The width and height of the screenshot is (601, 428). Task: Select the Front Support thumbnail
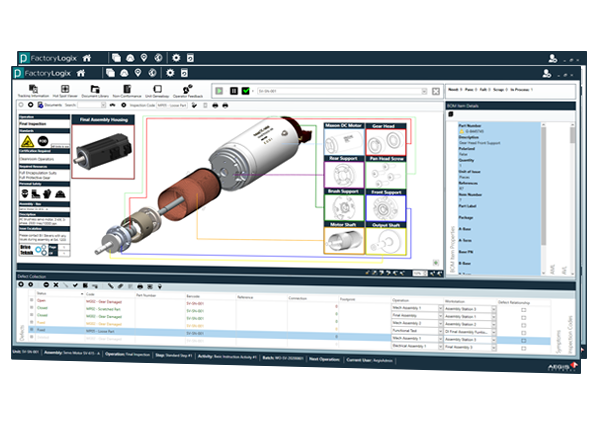coord(386,206)
